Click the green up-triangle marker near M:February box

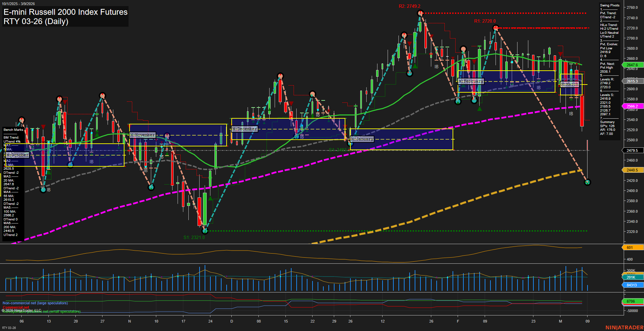[479, 109]
